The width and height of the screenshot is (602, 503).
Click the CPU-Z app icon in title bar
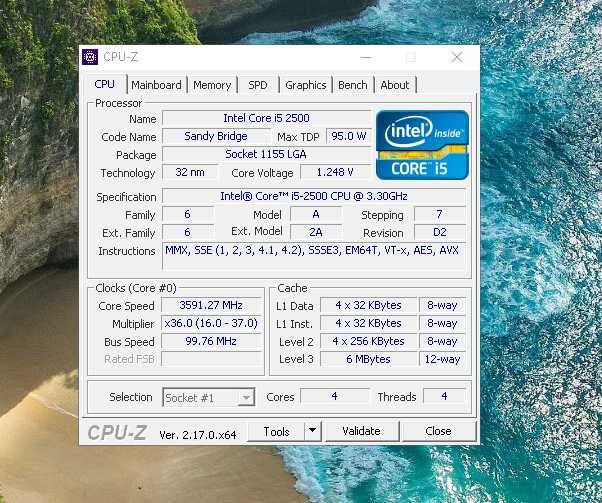pos(90,57)
